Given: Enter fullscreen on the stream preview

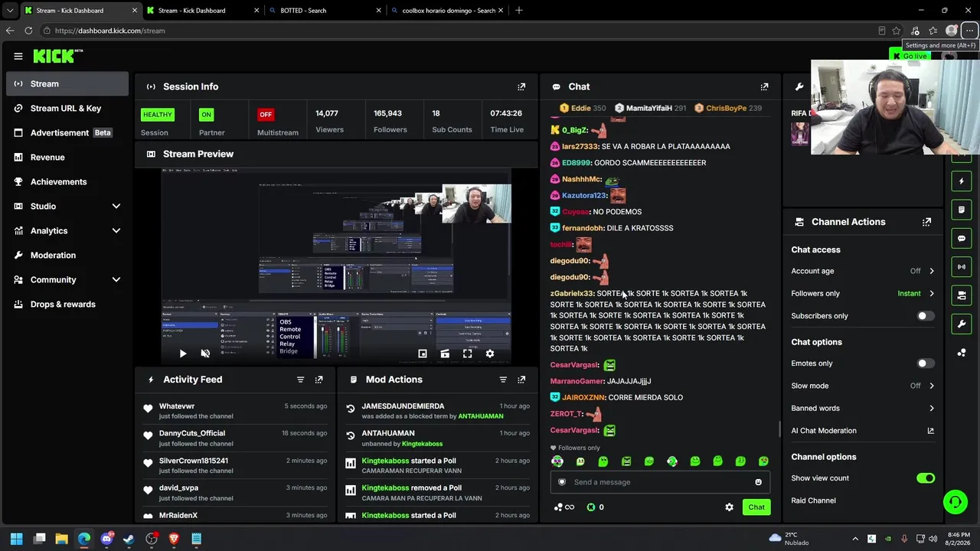Looking at the screenshot, I should [x=468, y=354].
